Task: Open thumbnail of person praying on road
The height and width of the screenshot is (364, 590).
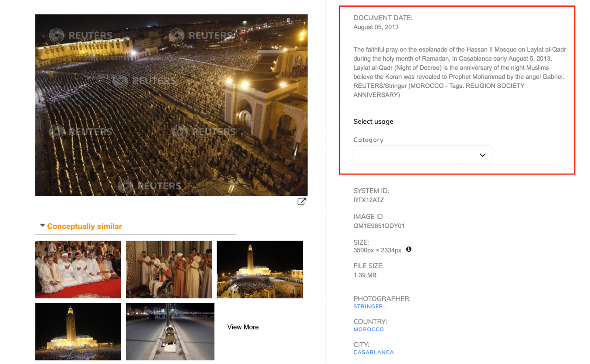Action: coord(170,332)
